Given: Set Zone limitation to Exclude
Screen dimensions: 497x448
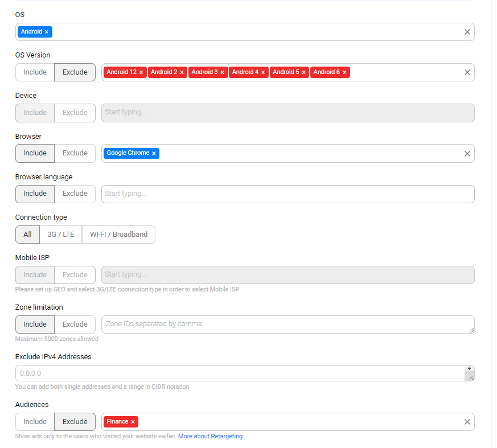Looking at the screenshot, I should click(x=75, y=324).
